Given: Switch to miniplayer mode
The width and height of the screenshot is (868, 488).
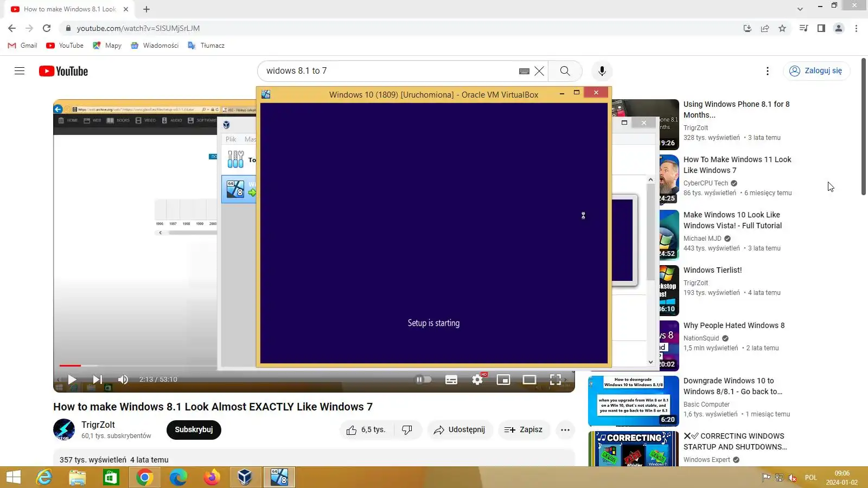Looking at the screenshot, I should click(x=503, y=380).
